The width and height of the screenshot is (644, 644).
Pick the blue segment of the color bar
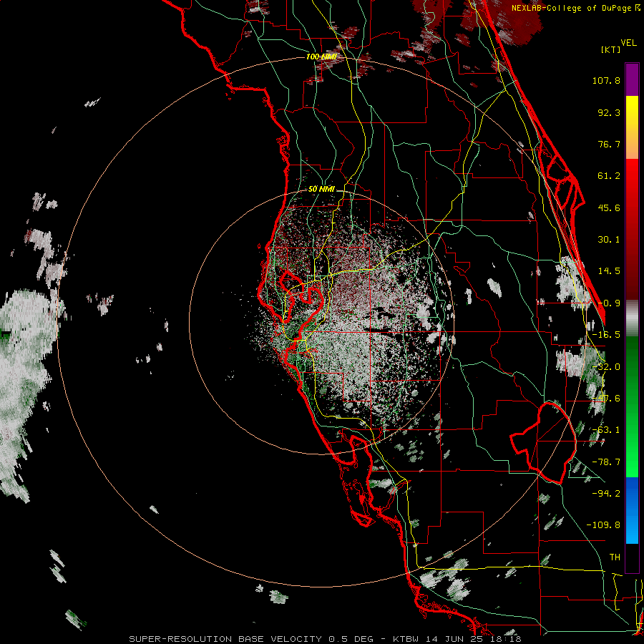click(x=632, y=510)
